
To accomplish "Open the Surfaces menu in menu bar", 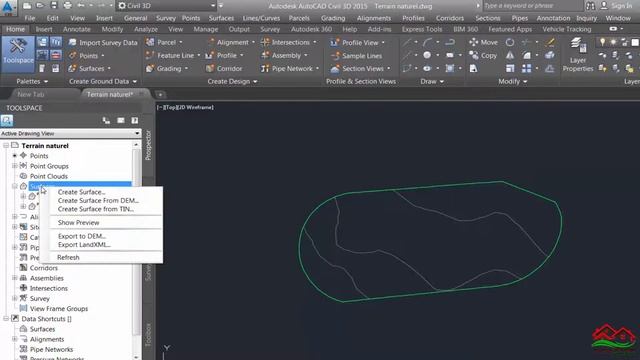I will (x=221, y=18).
